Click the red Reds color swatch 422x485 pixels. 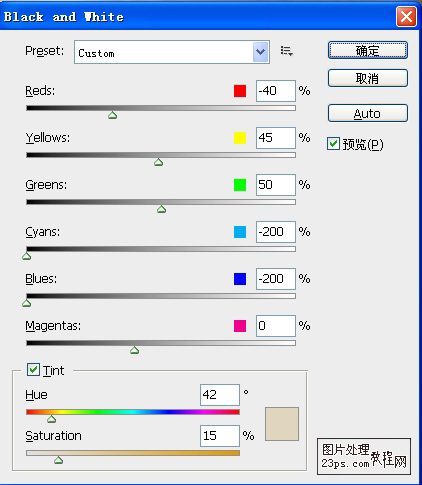click(240, 91)
